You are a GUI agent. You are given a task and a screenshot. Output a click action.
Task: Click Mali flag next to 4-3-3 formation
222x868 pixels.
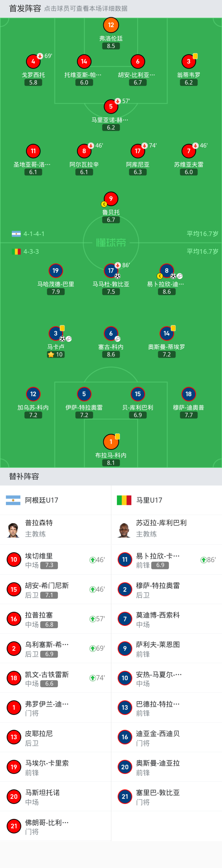(x=16, y=251)
